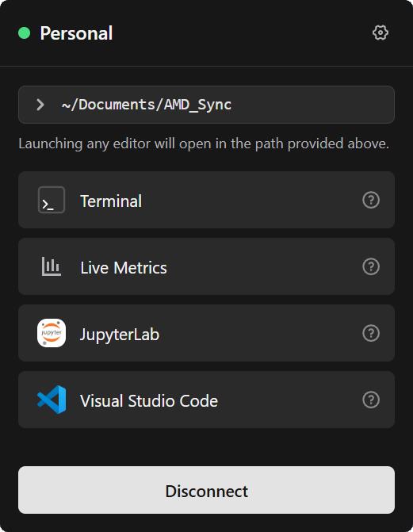Expand the path chevron arrow

(40, 105)
